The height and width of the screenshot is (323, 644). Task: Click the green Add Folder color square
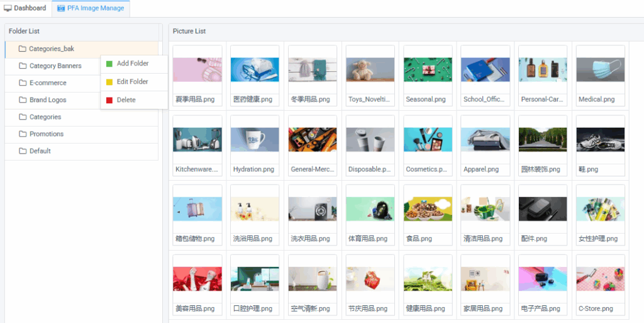click(109, 64)
